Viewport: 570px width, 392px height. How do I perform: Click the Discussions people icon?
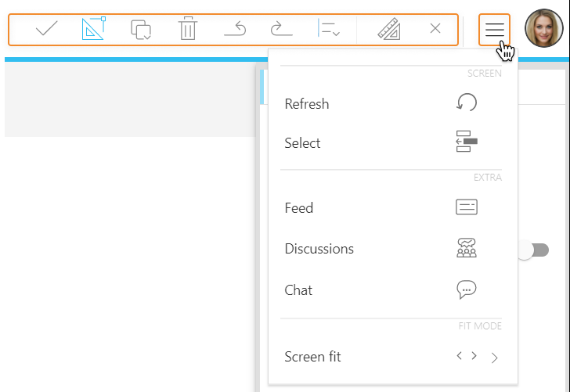click(467, 249)
